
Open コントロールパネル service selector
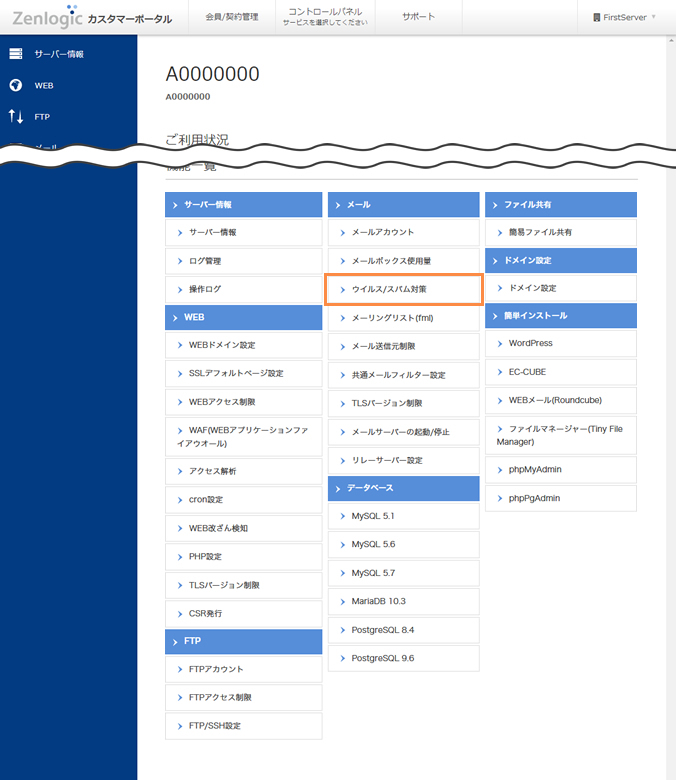pos(325,17)
